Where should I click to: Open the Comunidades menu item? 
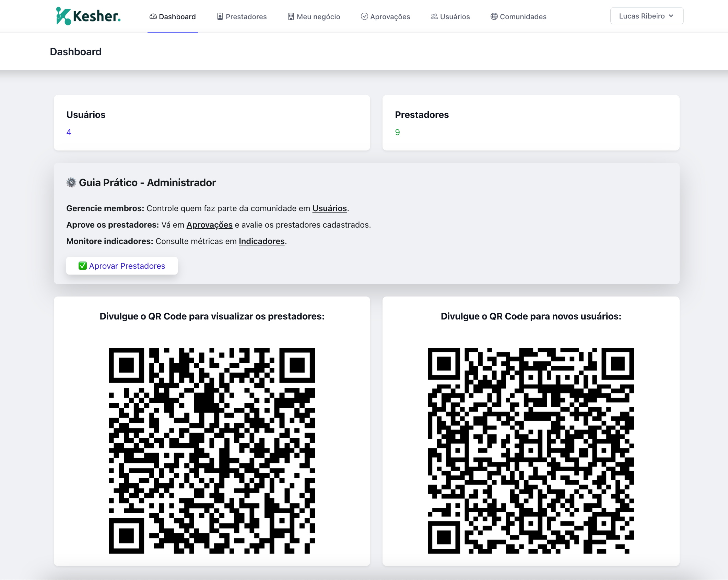(x=523, y=16)
